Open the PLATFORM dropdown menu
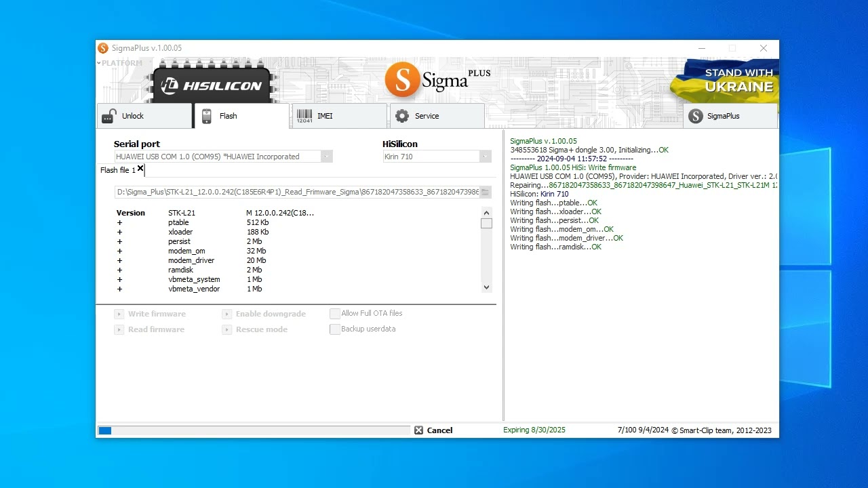 pos(120,63)
